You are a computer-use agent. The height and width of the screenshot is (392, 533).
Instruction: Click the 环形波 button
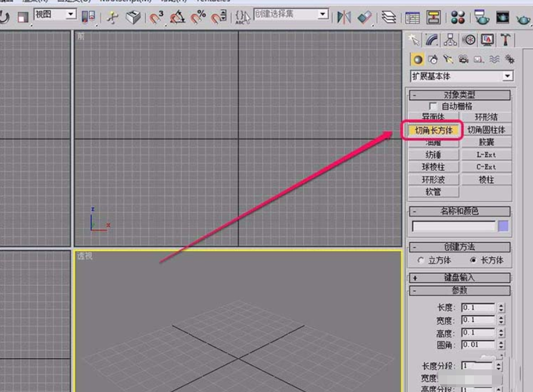coord(433,179)
